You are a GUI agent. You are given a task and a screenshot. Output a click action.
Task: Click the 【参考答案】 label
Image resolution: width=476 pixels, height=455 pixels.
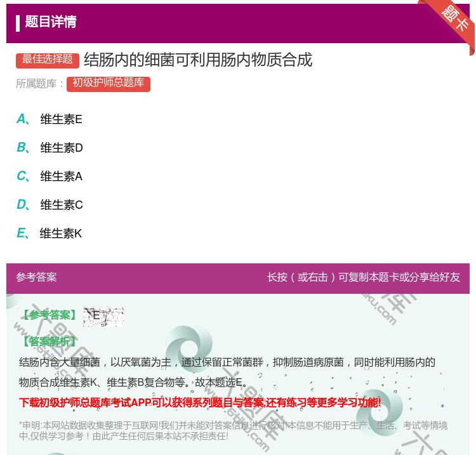(49, 315)
